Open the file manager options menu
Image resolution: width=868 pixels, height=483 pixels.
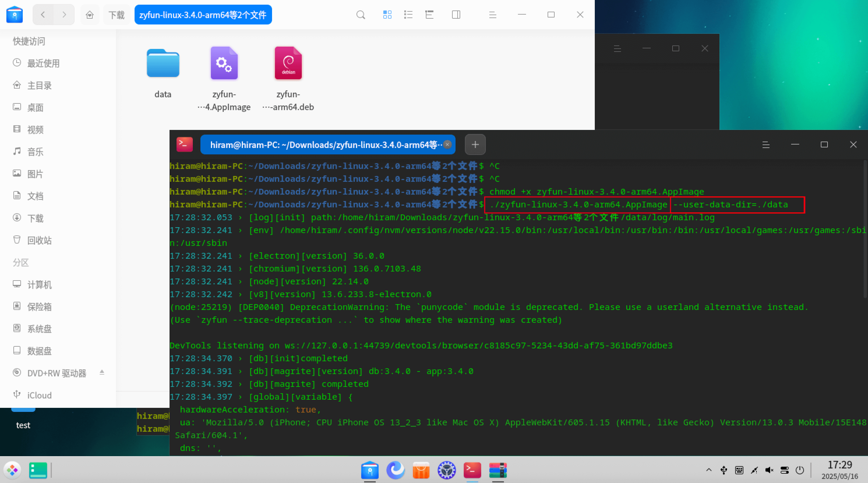pos(492,15)
